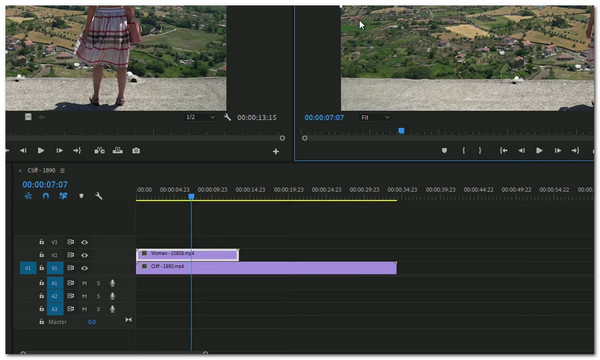This screenshot has height=360, width=600.
Task: Toggle V1 track targeting button
Action: pos(55,268)
